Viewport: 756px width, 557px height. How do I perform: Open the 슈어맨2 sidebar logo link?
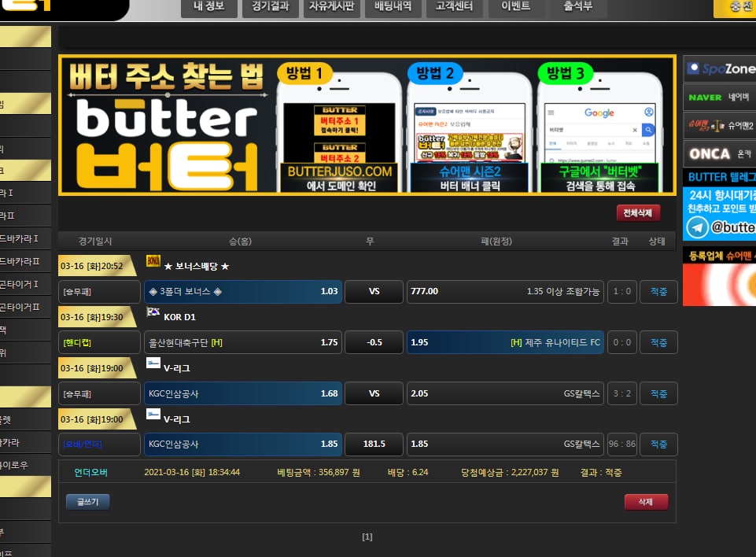tap(719, 125)
